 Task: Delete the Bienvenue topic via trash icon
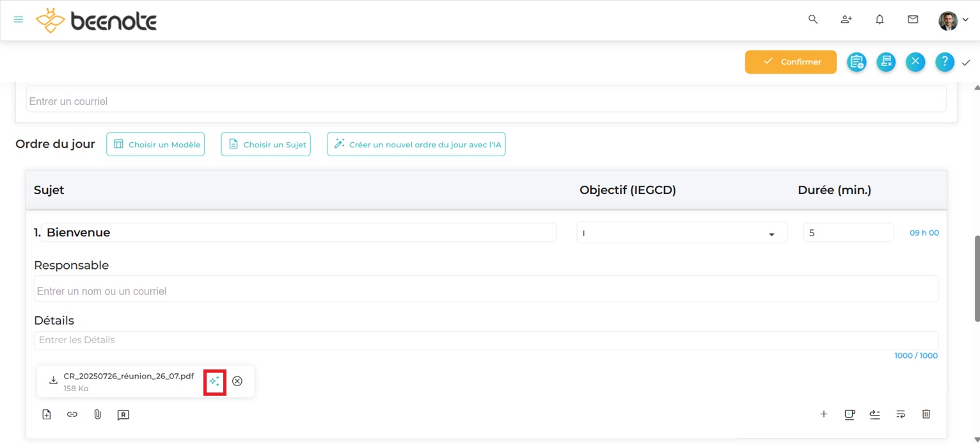point(926,414)
